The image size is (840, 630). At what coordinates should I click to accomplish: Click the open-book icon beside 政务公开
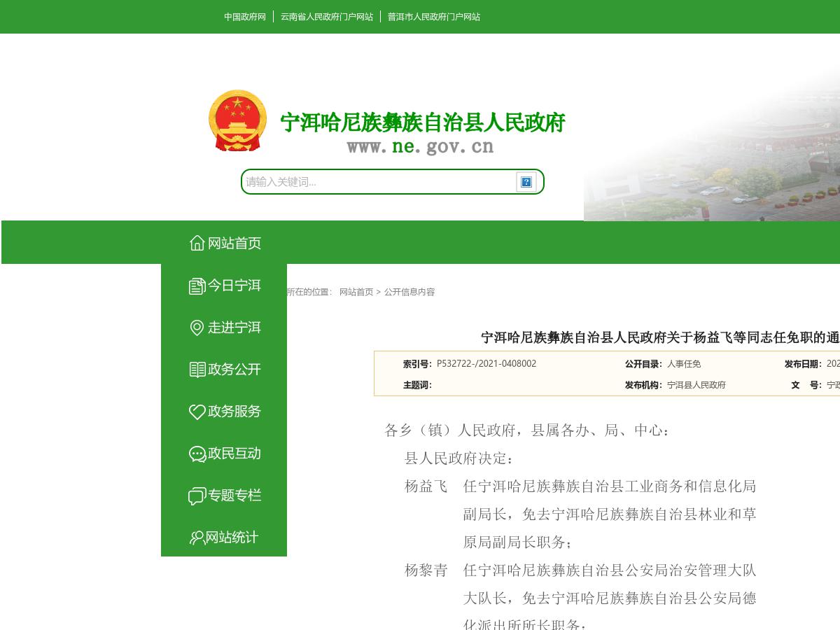[197, 370]
